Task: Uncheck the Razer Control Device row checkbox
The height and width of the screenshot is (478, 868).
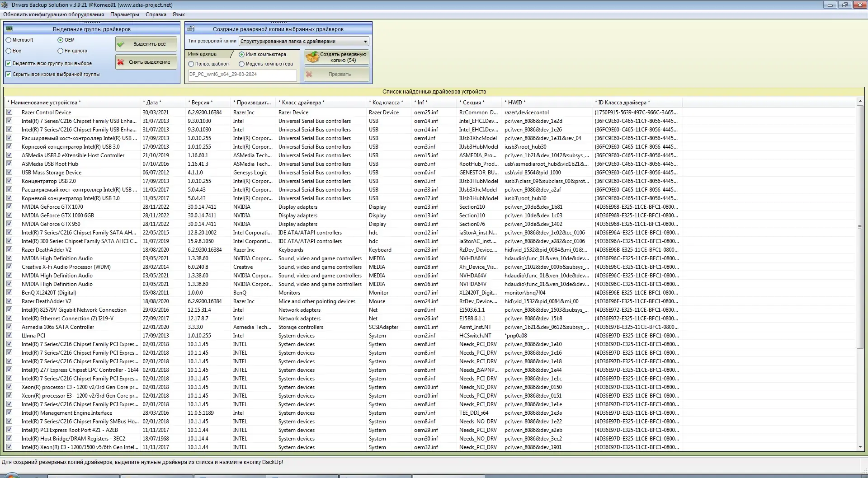Action: pos(9,112)
